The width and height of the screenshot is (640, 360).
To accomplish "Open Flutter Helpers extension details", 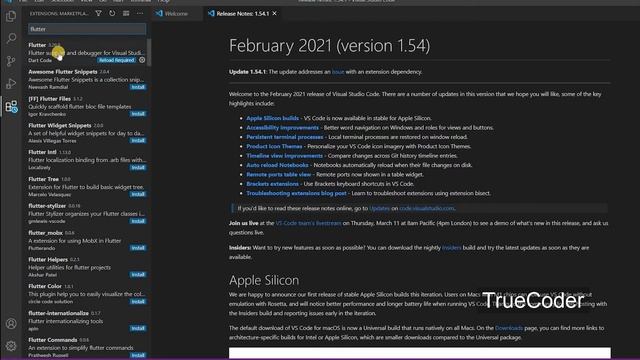I will 86,267.
